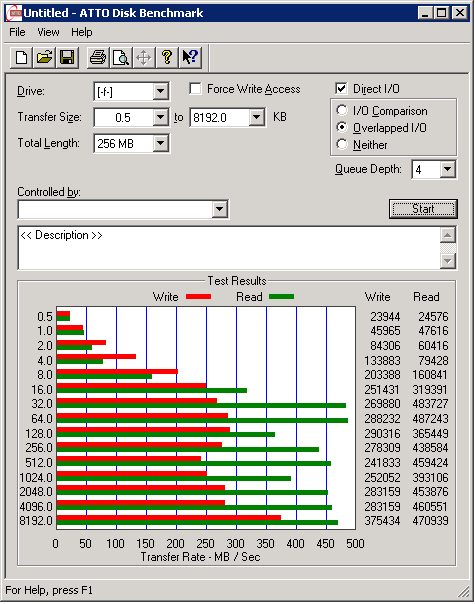Print results using the printer icon
Screen dimensions: 475x604
pyautogui.click(x=98, y=58)
